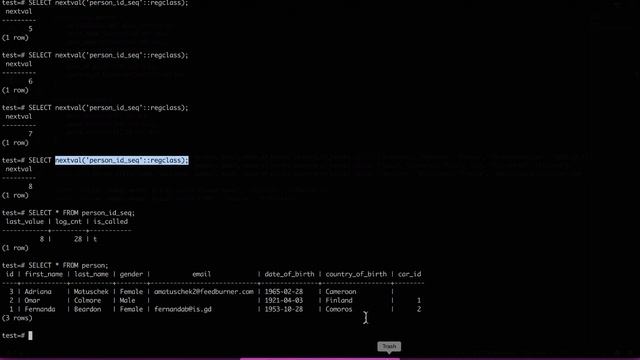This screenshot has width=640, height=360.
Task: Click the '(3 rows)' result count
Action: (17, 318)
